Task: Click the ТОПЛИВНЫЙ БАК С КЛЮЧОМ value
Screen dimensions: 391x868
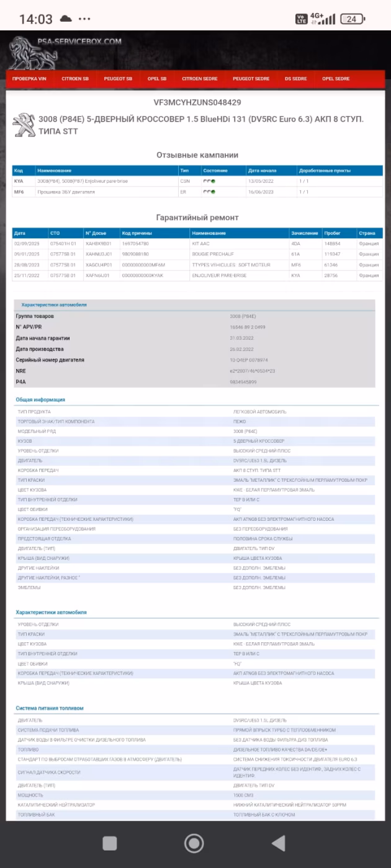Action: [264, 815]
